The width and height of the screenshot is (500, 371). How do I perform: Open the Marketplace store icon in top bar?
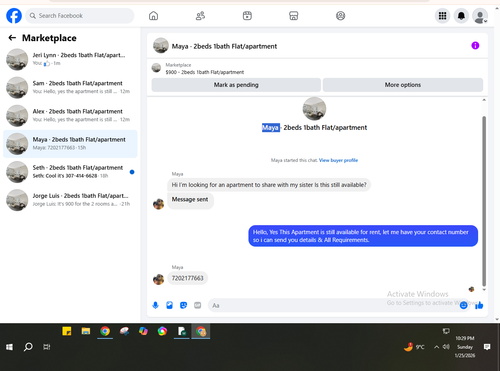(294, 16)
